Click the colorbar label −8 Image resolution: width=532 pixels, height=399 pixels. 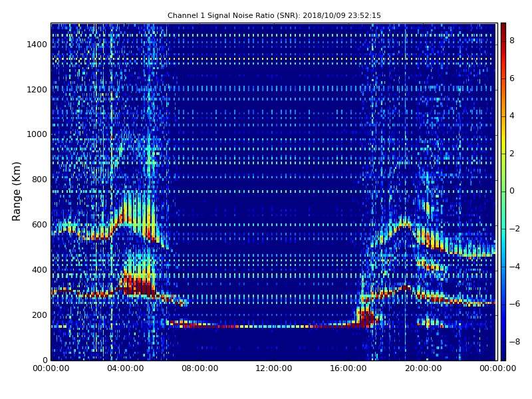pyautogui.click(x=515, y=342)
